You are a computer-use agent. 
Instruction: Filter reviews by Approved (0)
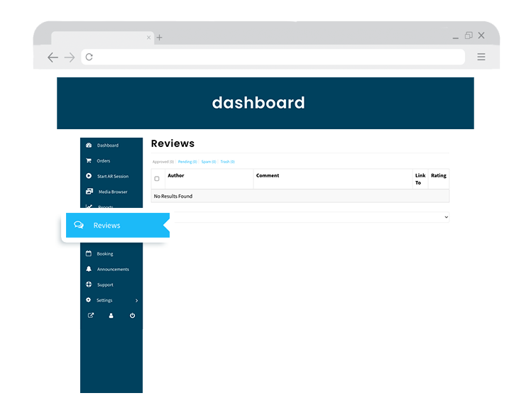163,162
